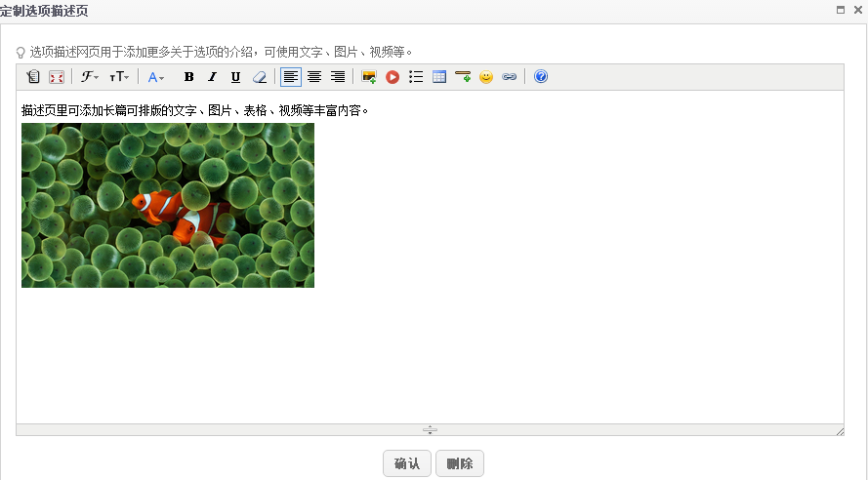Insert a bulleted list
868x480 pixels.
416,77
